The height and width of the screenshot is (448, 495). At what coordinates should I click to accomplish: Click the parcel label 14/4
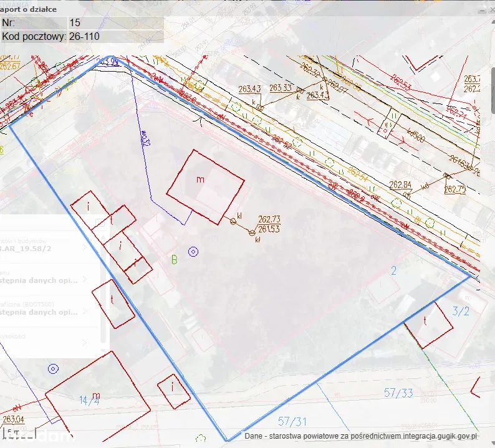89,400
